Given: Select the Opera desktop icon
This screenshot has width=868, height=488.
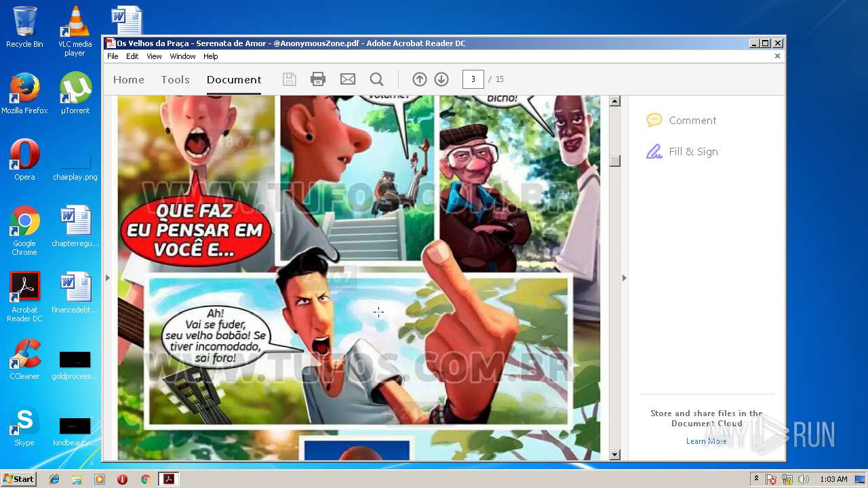Looking at the screenshot, I should [24, 160].
